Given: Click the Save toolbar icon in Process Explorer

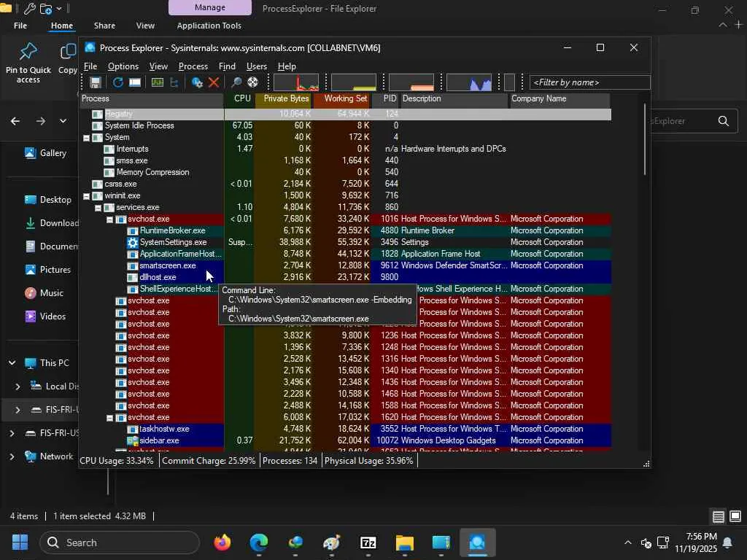Looking at the screenshot, I should point(96,82).
